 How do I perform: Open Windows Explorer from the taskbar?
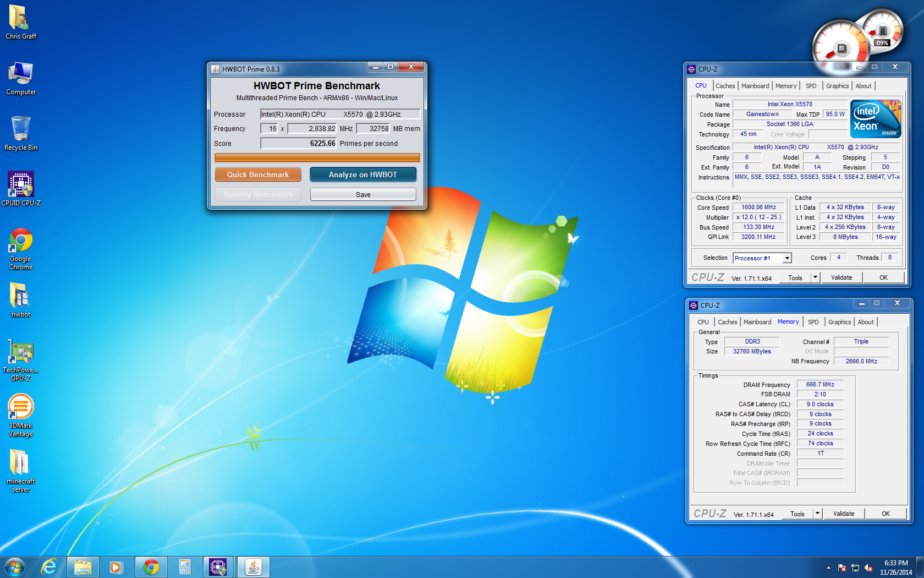pos(83,567)
